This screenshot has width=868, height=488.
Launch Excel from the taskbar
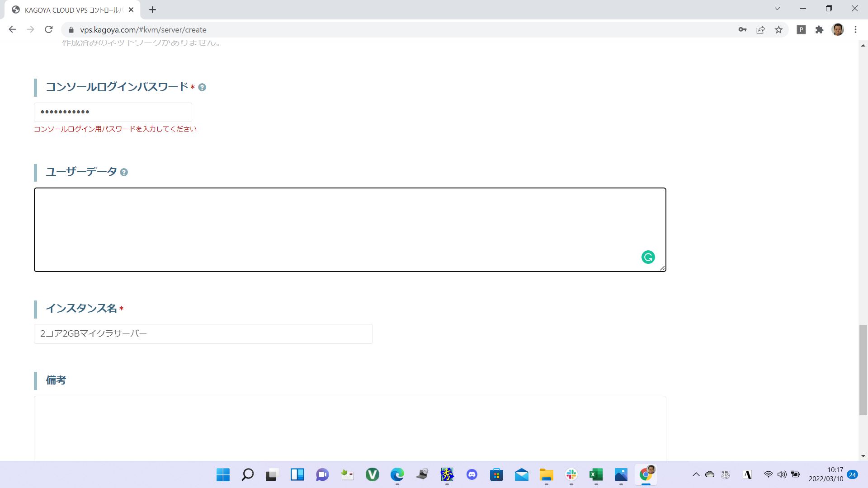[595, 475]
